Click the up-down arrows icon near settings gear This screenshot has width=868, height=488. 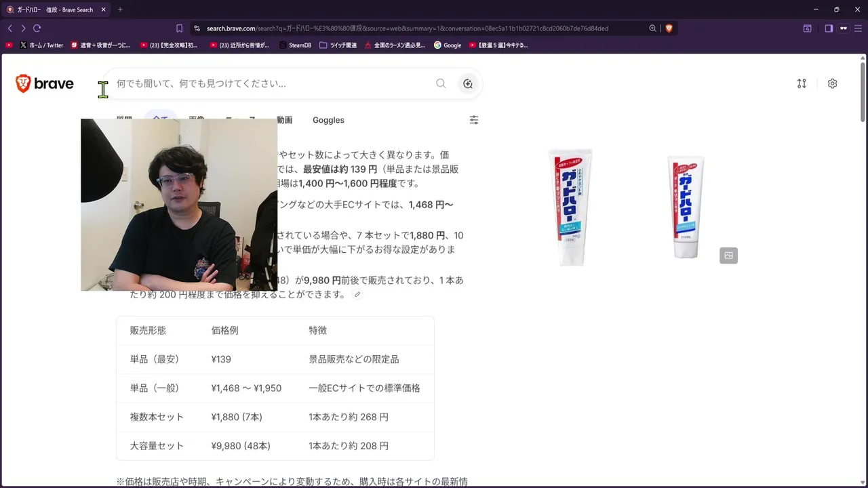pyautogui.click(x=802, y=83)
